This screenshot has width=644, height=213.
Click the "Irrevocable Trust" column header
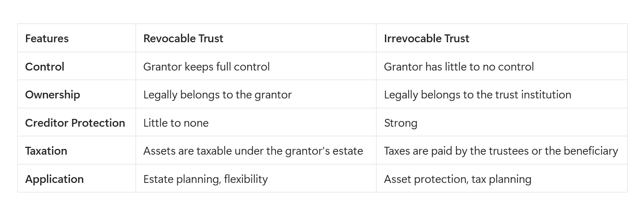point(426,39)
